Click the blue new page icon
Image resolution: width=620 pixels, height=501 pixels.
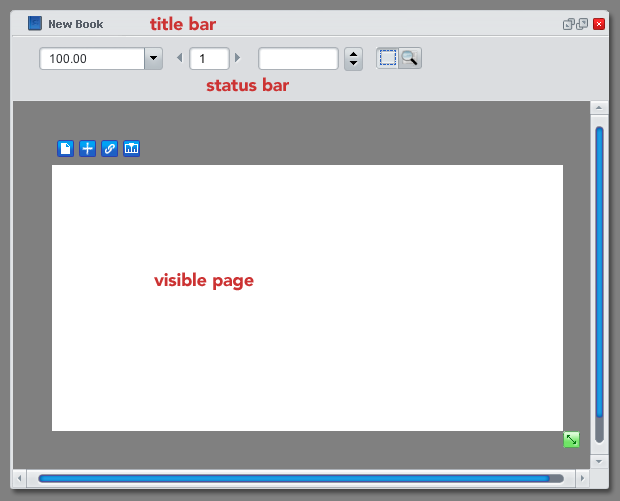pos(66,149)
